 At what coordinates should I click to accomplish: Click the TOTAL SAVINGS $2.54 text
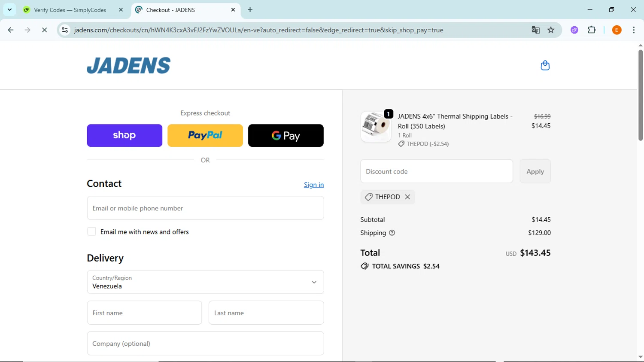[x=406, y=266]
